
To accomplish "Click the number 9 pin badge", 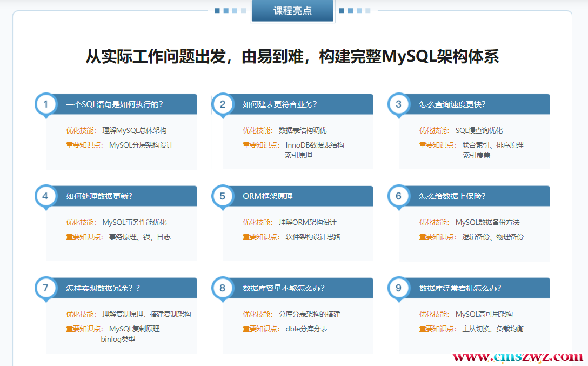I will click(399, 288).
